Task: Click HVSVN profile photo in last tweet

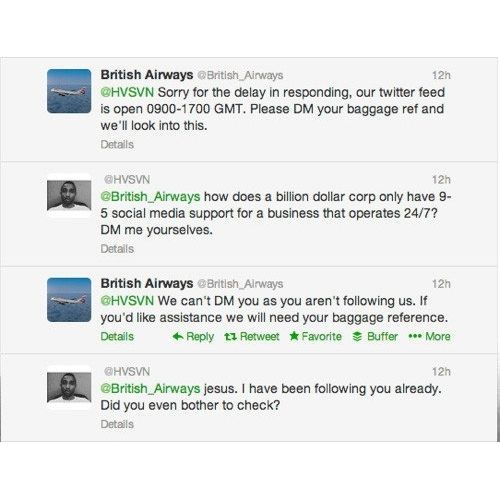Action: (x=69, y=387)
